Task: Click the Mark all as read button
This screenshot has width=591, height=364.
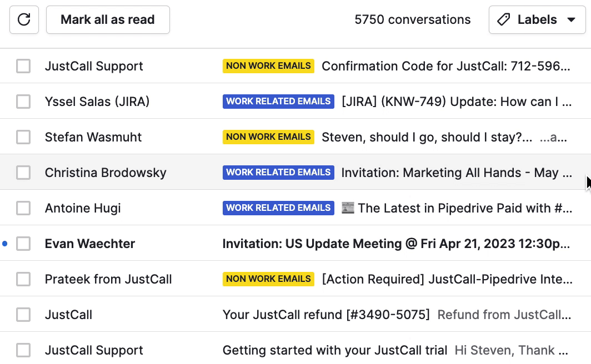Action: 108,19
